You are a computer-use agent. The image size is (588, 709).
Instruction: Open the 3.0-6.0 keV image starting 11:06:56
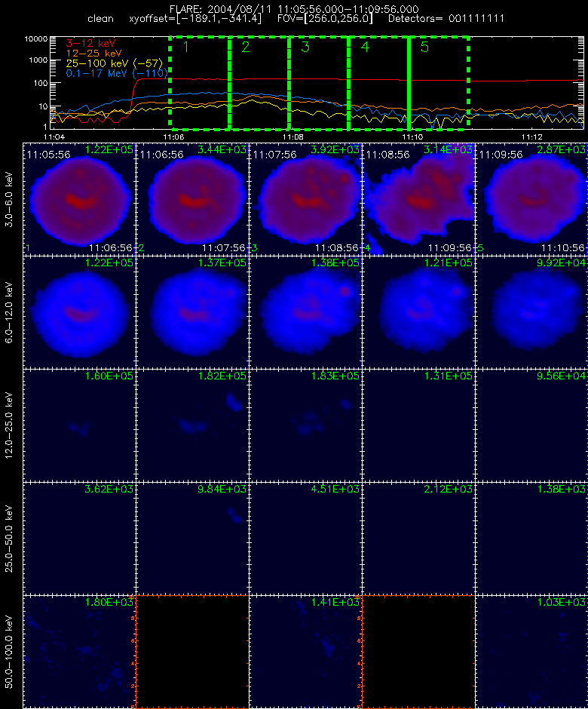pyautogui.click(x=192, y=199)
